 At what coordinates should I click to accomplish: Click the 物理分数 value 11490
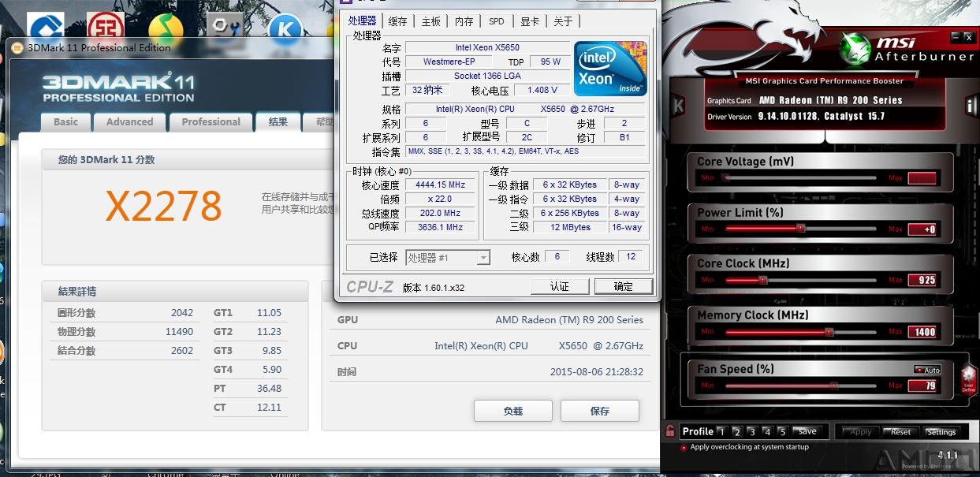pos(178,332)
